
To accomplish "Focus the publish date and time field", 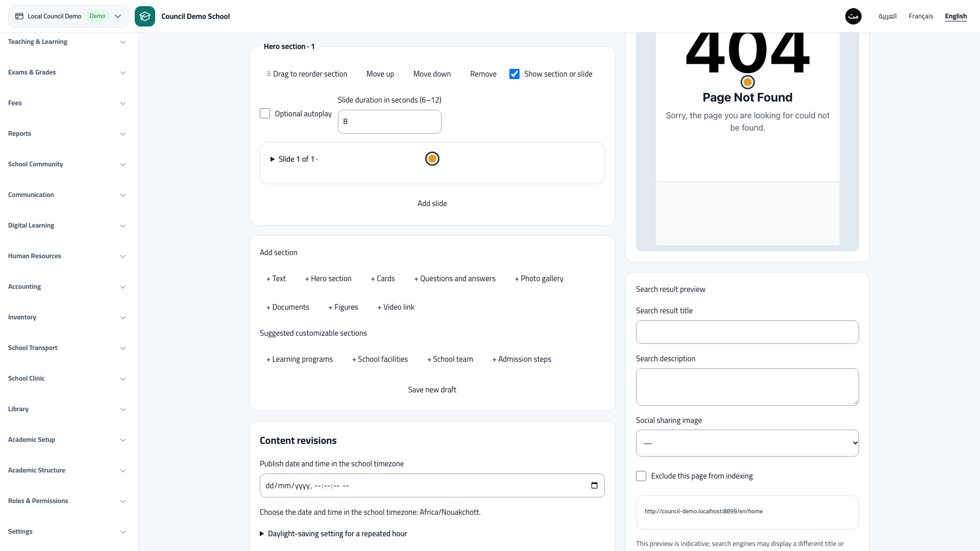I will [432, 485].
